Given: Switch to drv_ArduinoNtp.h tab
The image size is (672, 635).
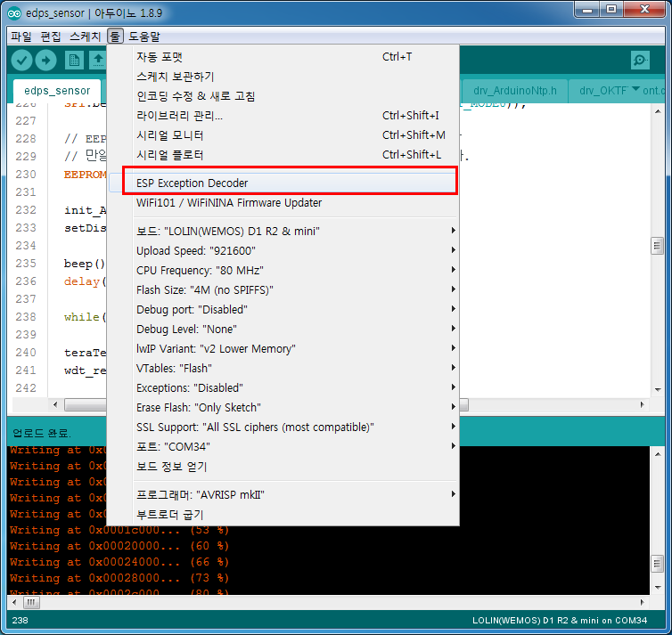Looking at the screenshot, I should tap(515, 91).
